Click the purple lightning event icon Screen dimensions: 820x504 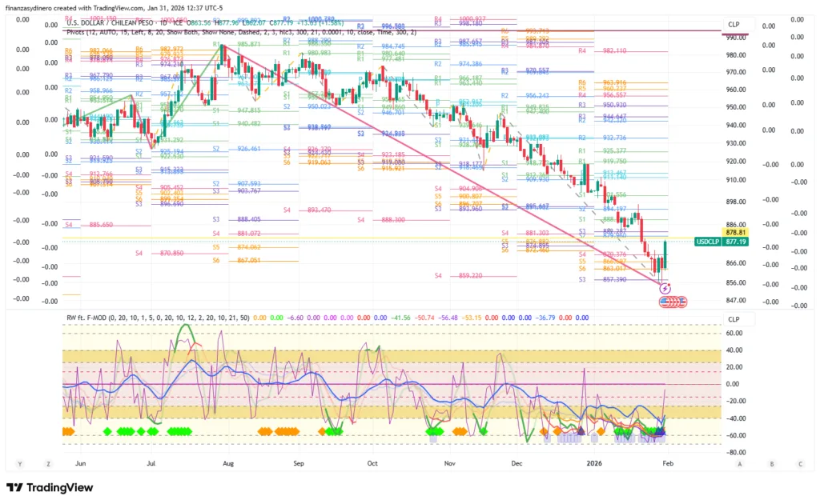665,287
